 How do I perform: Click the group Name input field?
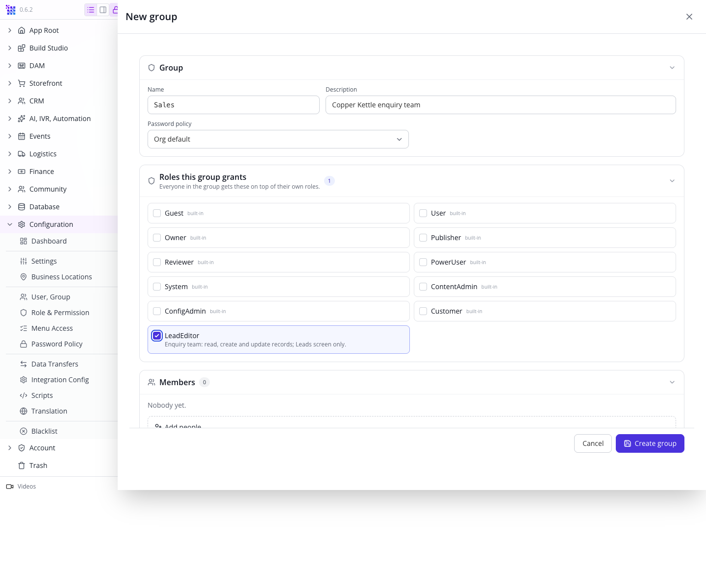click(233, 105)
